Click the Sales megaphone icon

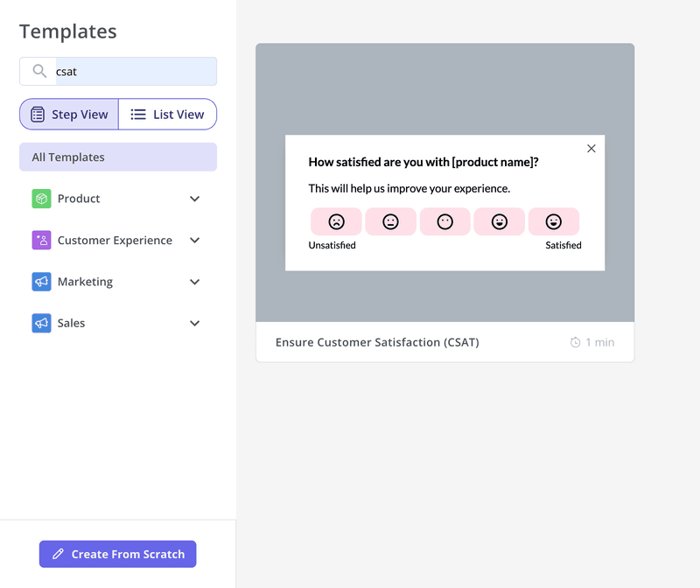41,323
